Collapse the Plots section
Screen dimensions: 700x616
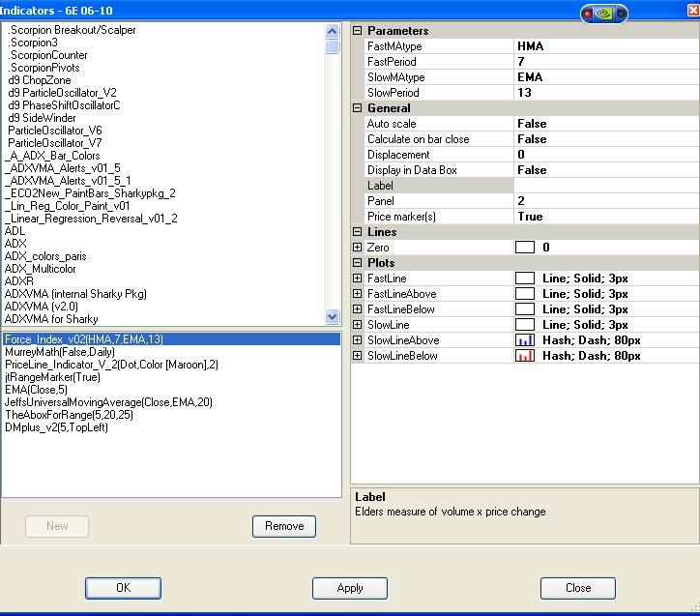(x=357, y=262)
